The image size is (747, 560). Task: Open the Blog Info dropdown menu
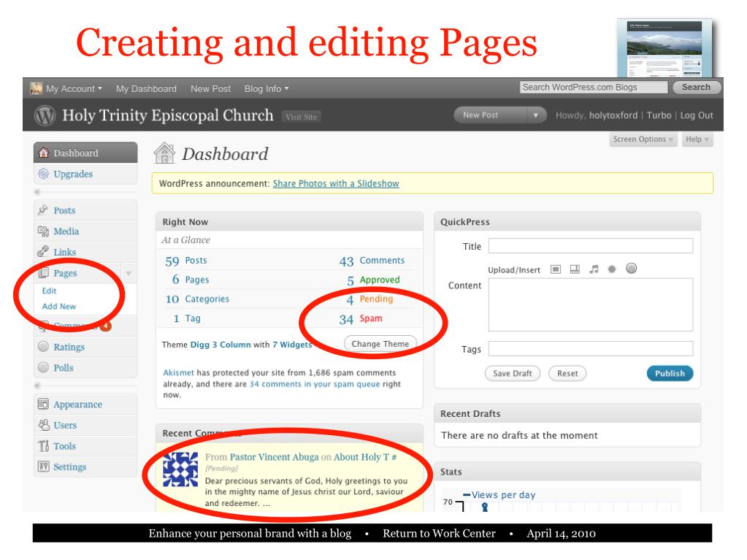tap(267, 88)
